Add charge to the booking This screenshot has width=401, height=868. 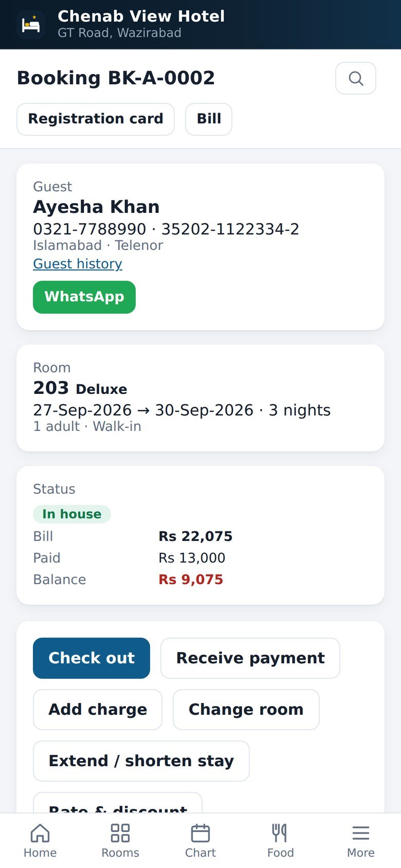click(98, 710)
